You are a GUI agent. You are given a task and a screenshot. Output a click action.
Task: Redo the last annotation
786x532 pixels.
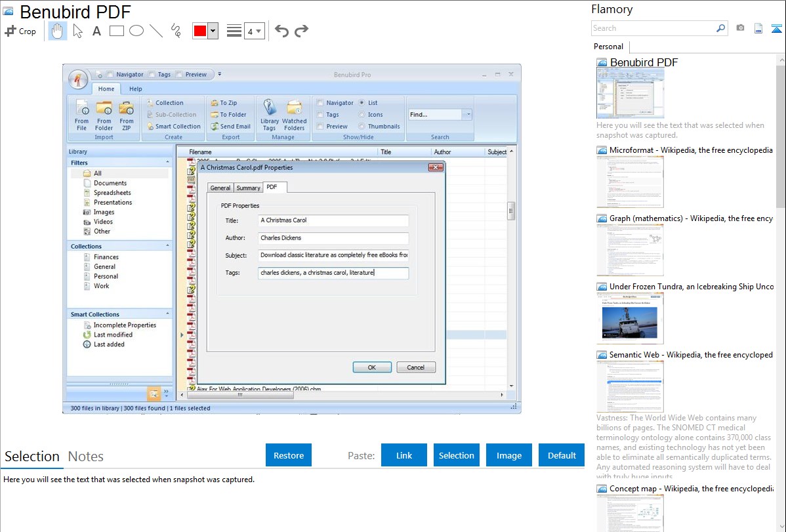301,31
